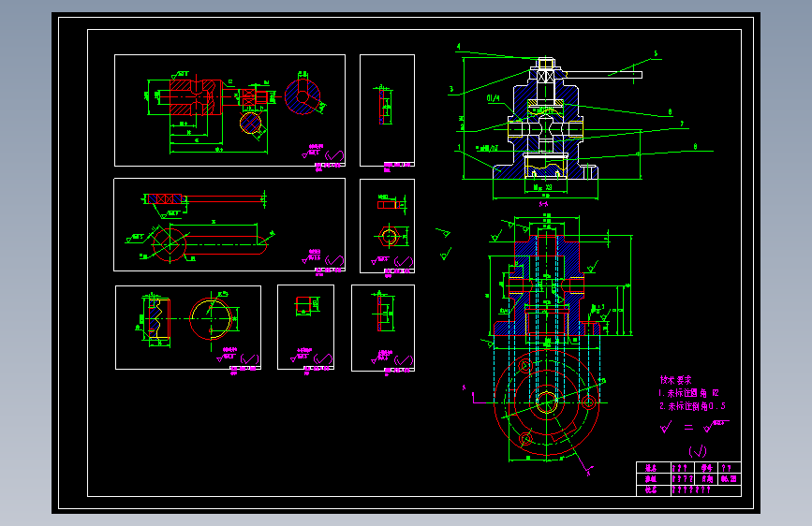Select the small red square part view

point(305,327)
